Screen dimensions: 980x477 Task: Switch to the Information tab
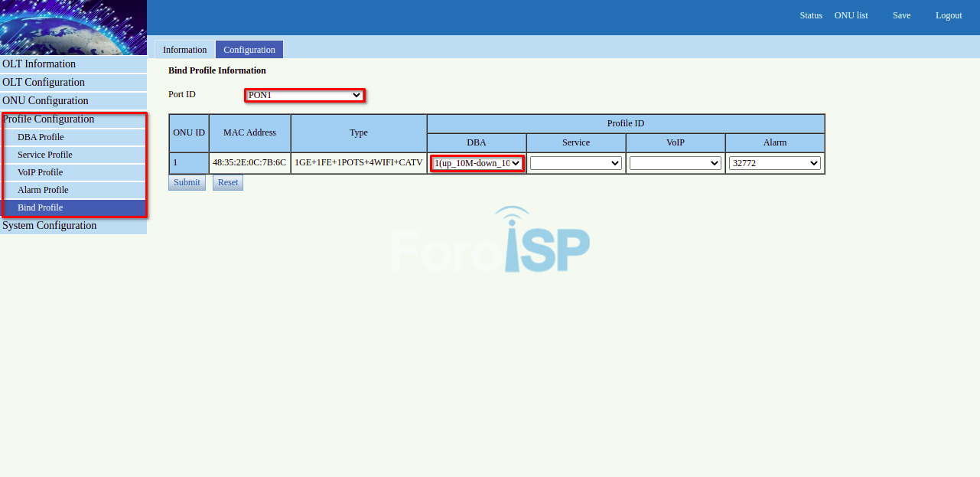184,50
